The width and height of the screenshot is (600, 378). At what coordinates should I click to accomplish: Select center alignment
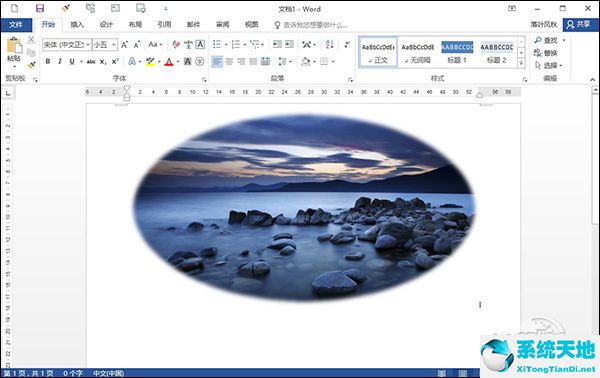point(229,61)
